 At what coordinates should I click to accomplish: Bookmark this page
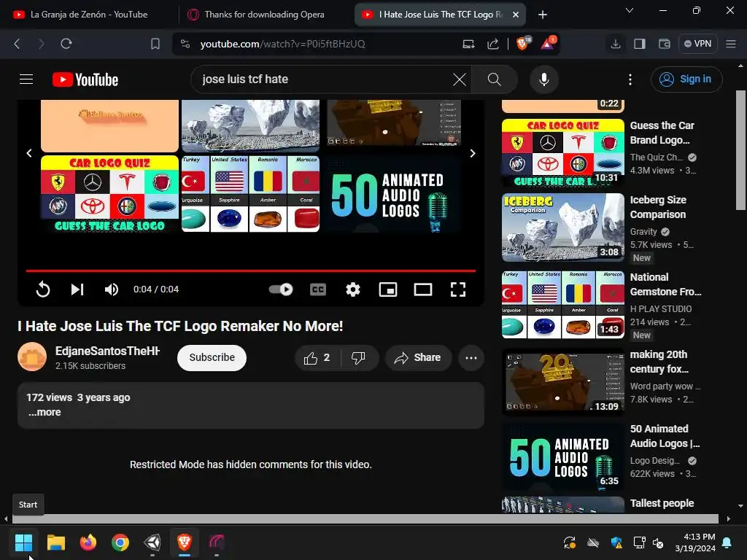(x=155, y=44)
